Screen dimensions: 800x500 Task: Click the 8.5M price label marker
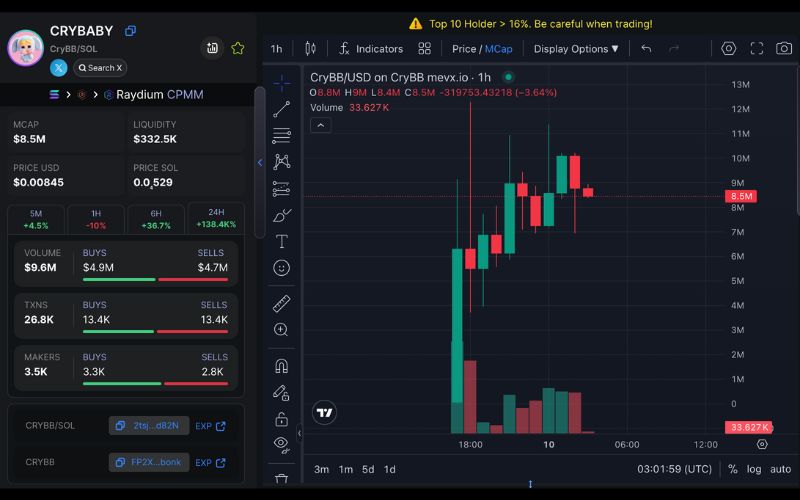[741, 196]
